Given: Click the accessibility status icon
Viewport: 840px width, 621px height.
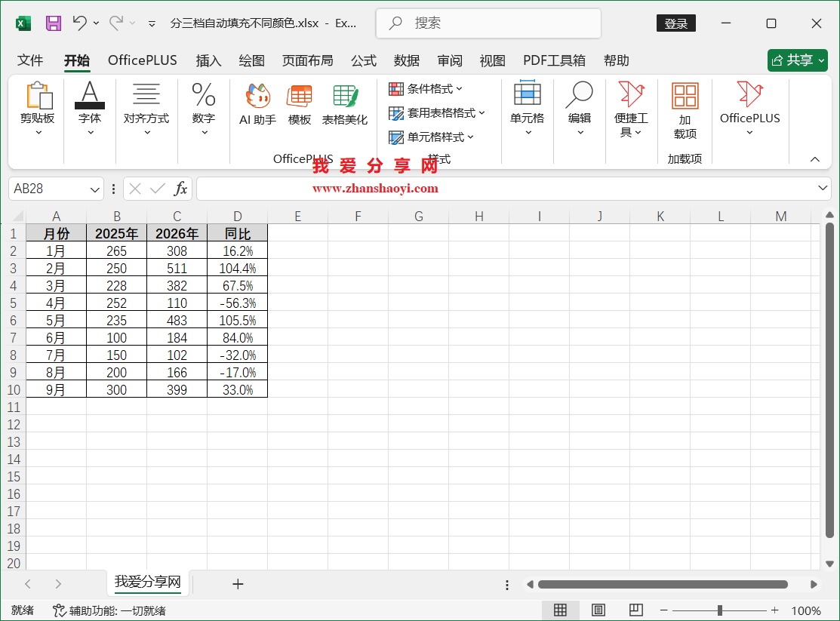Looking at the screenshot, I should [x=59, y=610].
